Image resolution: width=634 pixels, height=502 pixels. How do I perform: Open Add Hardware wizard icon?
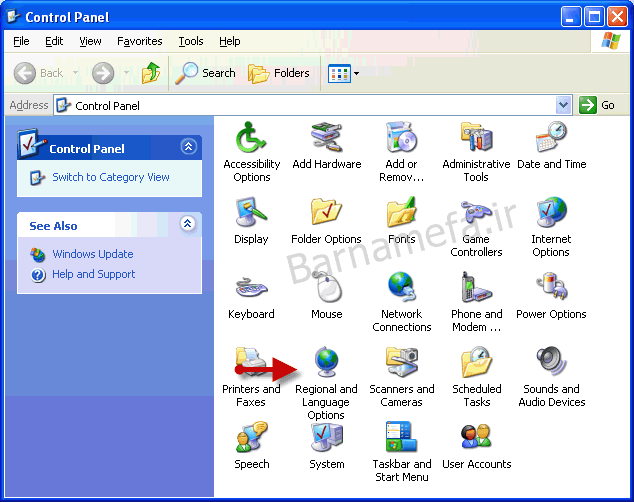tap(326, 138)
